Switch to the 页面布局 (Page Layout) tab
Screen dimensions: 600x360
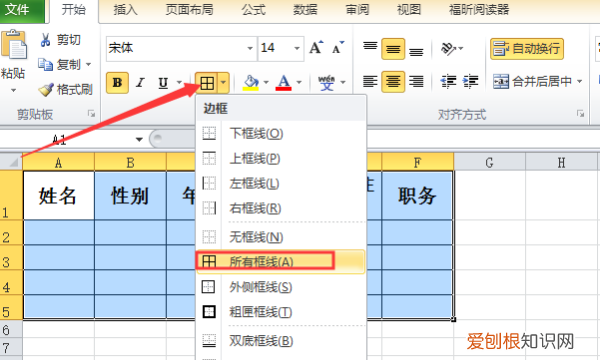189,10
